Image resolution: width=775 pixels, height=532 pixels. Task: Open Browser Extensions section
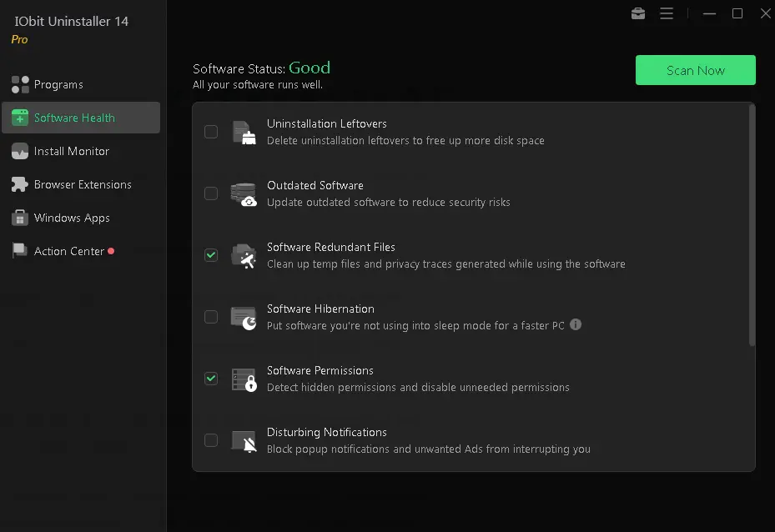click(x=81, y=184)
